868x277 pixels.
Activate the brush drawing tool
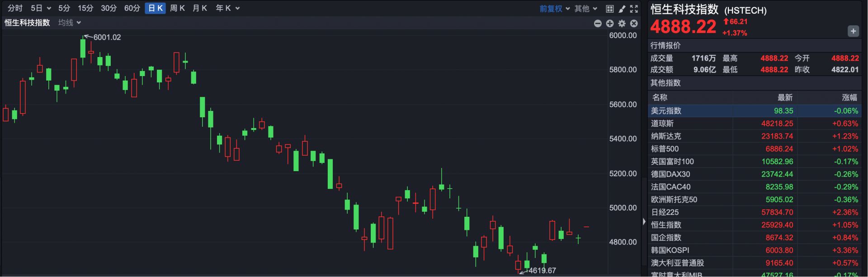[622, 9]
